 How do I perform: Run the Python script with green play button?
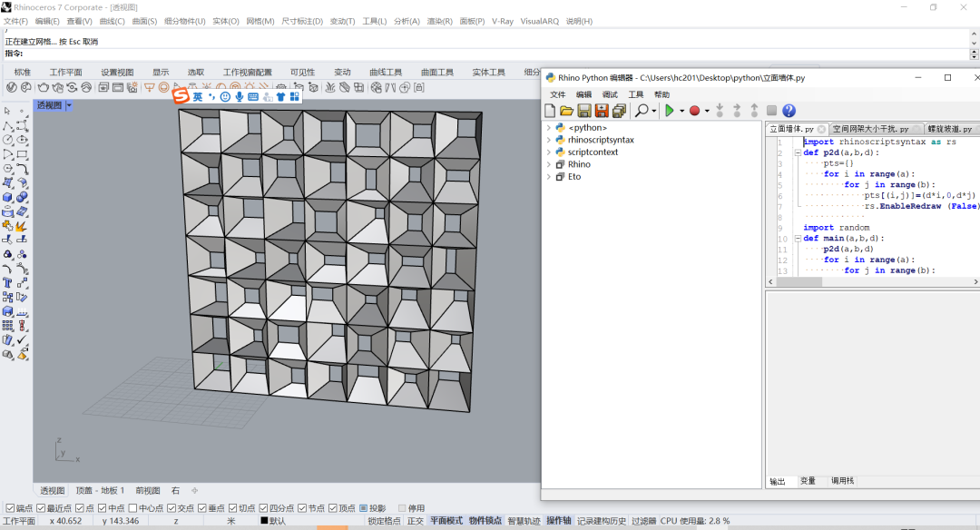point(669,111)
